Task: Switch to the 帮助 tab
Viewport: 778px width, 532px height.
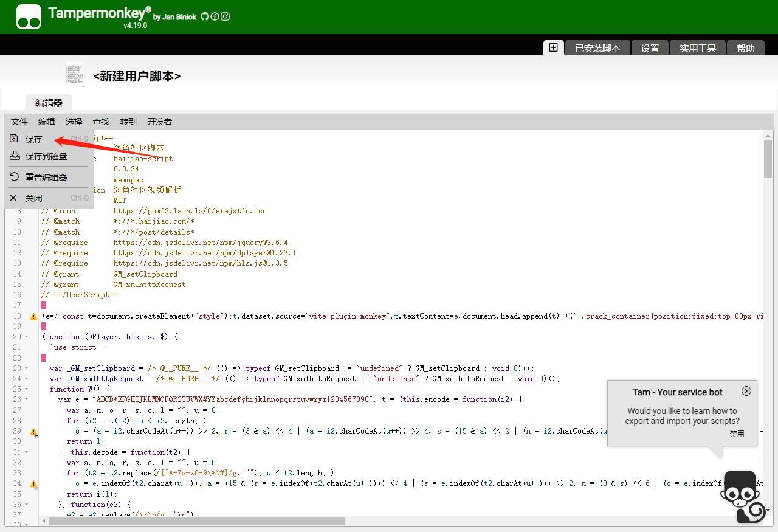Action: click(x=746, y=48)
